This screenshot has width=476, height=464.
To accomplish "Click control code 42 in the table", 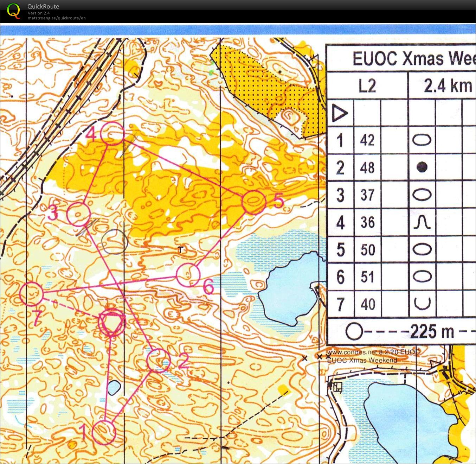I will tap(367, 140).
